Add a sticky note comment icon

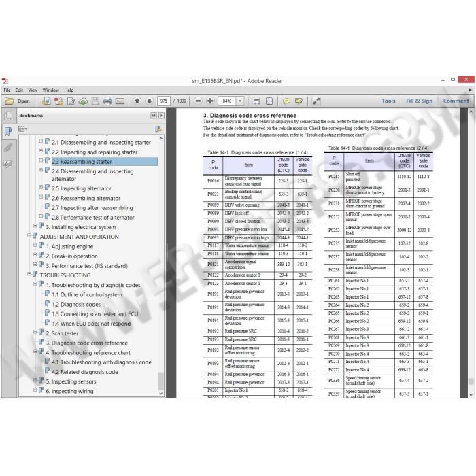coord(286,101)
